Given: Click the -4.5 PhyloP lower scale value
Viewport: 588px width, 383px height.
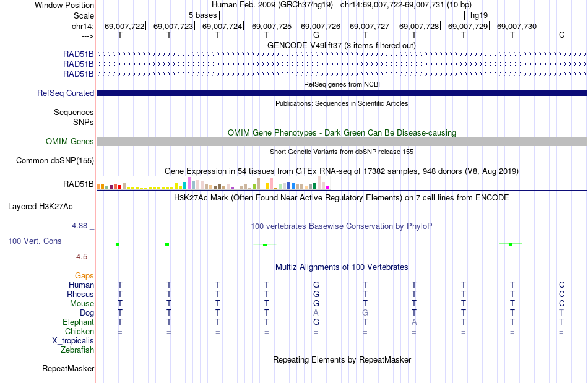Looking at the screenshot, I should 80,257.
